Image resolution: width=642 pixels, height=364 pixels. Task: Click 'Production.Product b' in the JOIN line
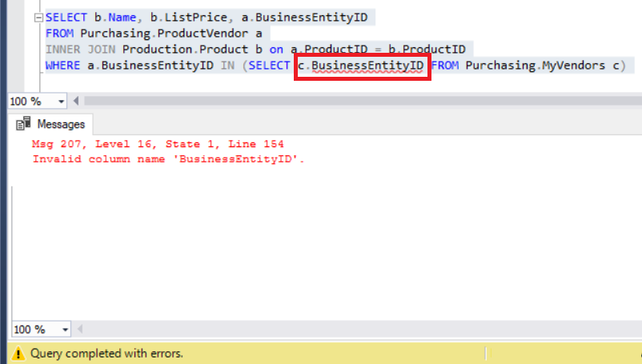tap(192, 50)
